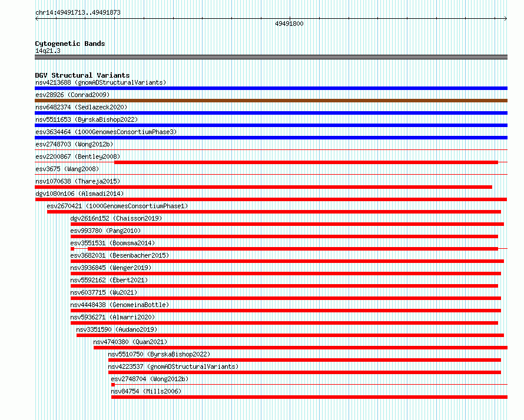Open nsv5936271 (Almarri2020) variant label

[112, 317]
